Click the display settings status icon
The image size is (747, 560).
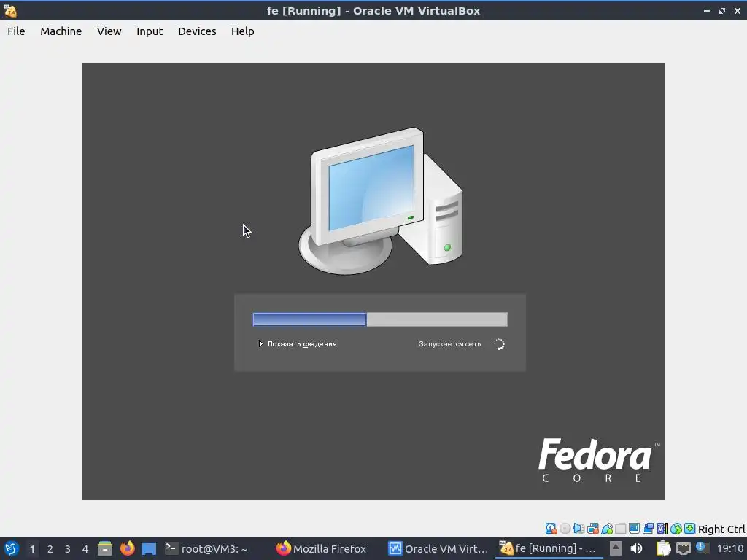pos(634,529)
